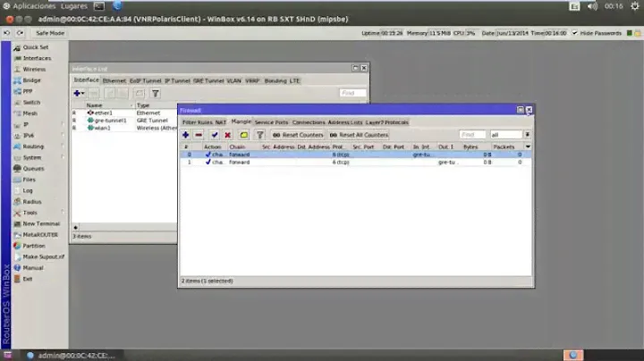Click the yellow comment icon in the Firewall toolbar
644x361 pixels.
coord(244,134)
